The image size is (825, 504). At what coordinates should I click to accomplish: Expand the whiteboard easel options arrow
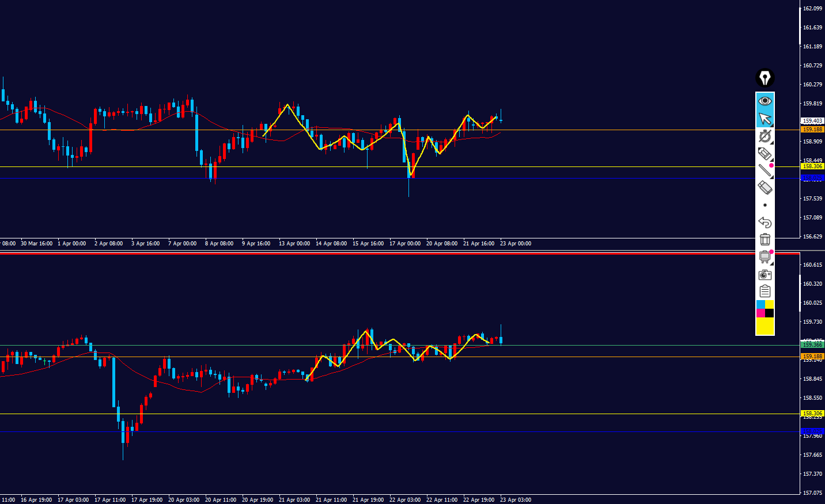(772, 263)
